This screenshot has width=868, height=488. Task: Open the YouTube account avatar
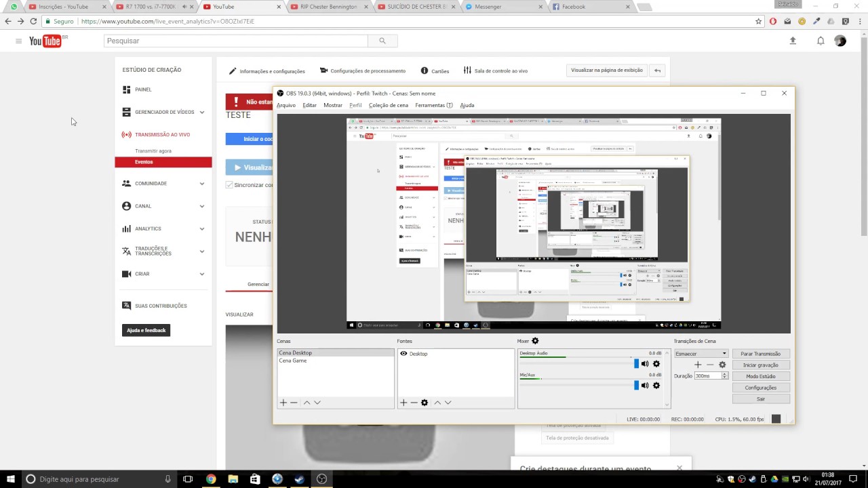840,41
